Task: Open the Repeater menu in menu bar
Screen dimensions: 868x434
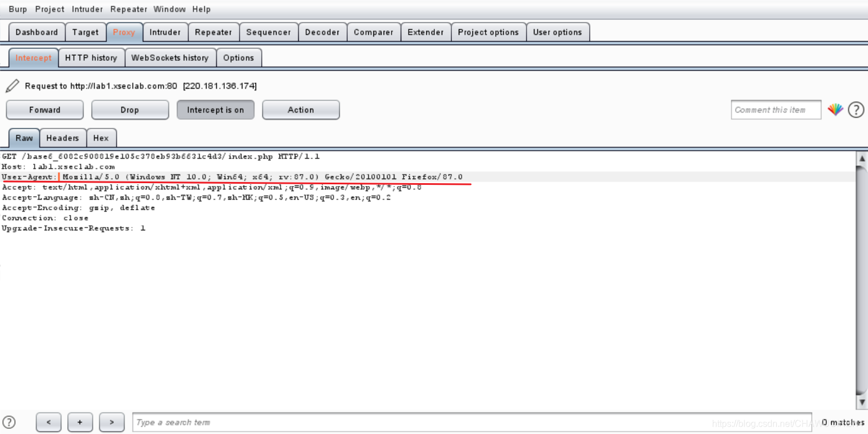Action: tap(129, 9)
